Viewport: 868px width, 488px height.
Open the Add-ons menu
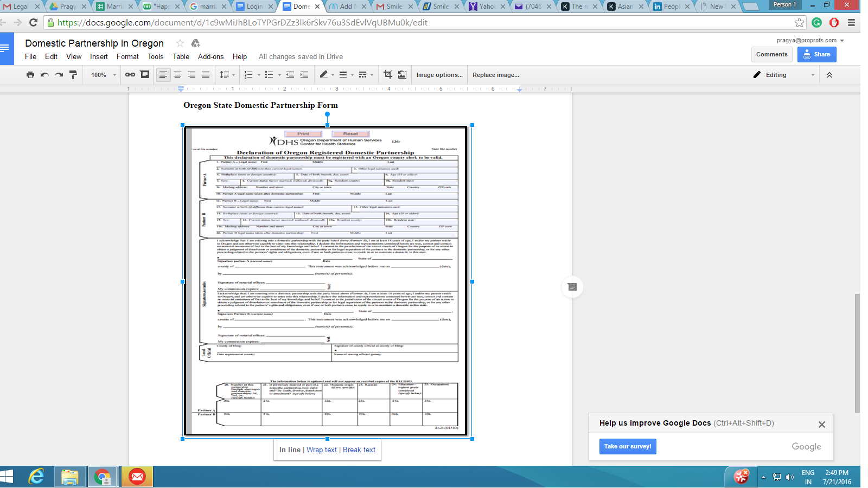(210, 56)
